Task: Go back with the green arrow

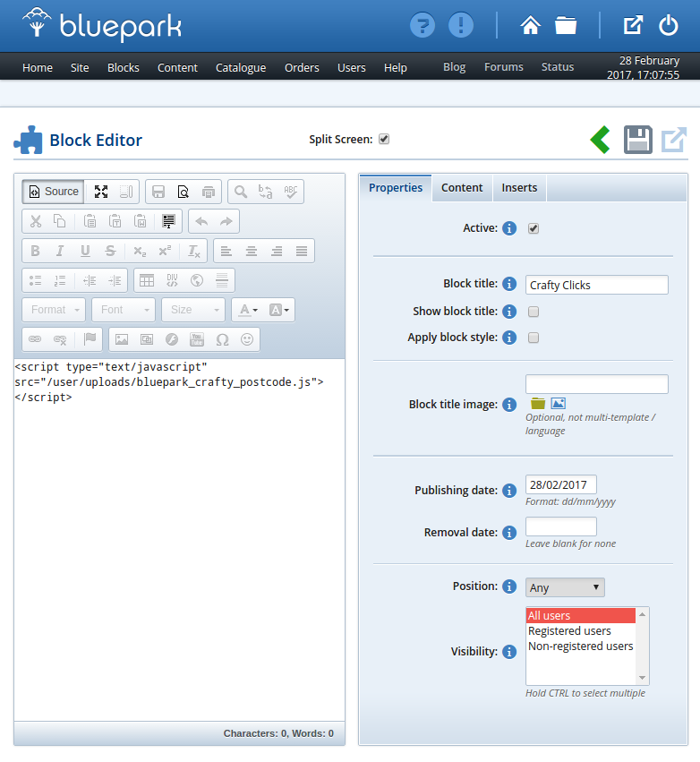Action: [x=601, y=140]
